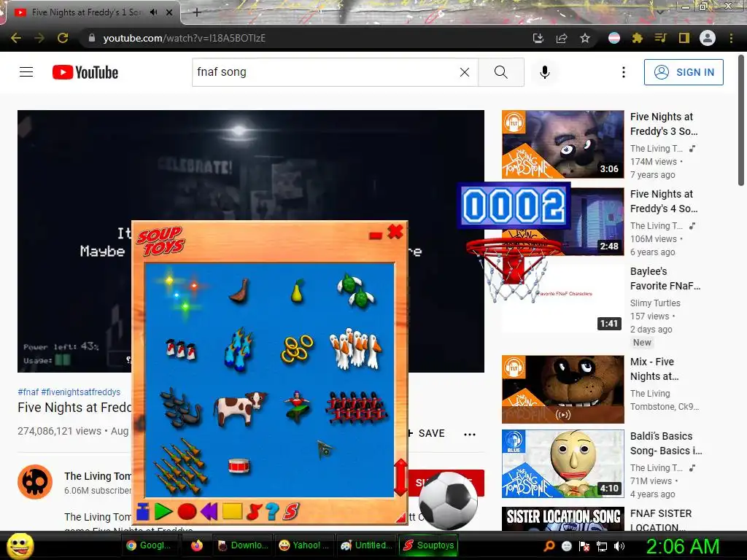Open The Living Tombstone channel avatar
This screenshot has width=747, height=560.
(35, 482)
